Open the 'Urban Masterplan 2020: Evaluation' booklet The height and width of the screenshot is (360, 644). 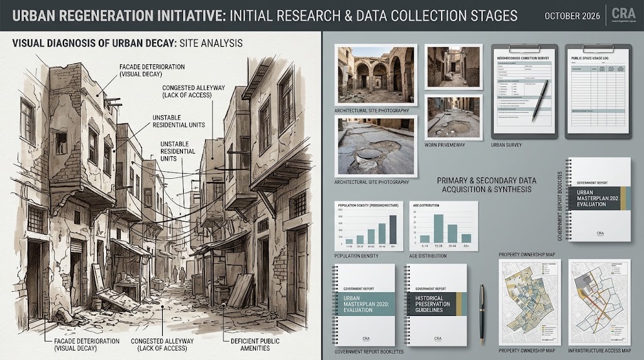pyautogui.click(x=364, y=305)
